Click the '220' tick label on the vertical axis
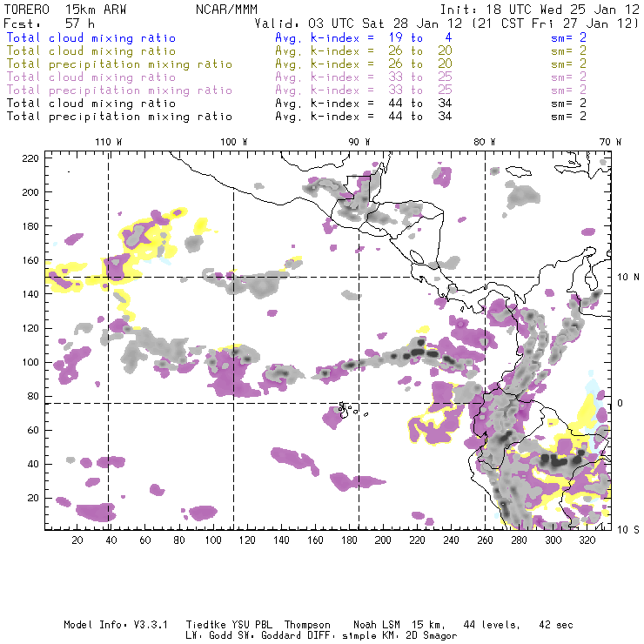Viewport: 644px width, 644px height. click(30, 158)
